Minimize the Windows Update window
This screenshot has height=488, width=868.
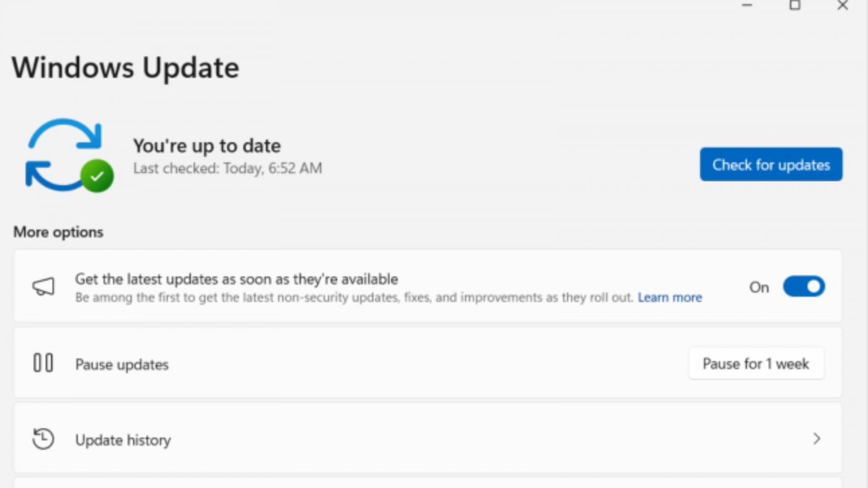click(x=747, y=5)
